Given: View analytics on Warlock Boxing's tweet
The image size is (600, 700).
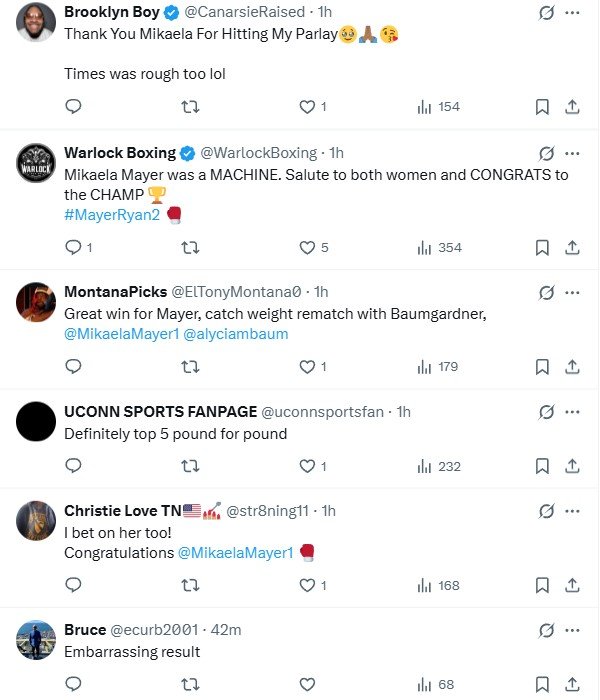Looking at the screenshot, I should pos(439,248).
